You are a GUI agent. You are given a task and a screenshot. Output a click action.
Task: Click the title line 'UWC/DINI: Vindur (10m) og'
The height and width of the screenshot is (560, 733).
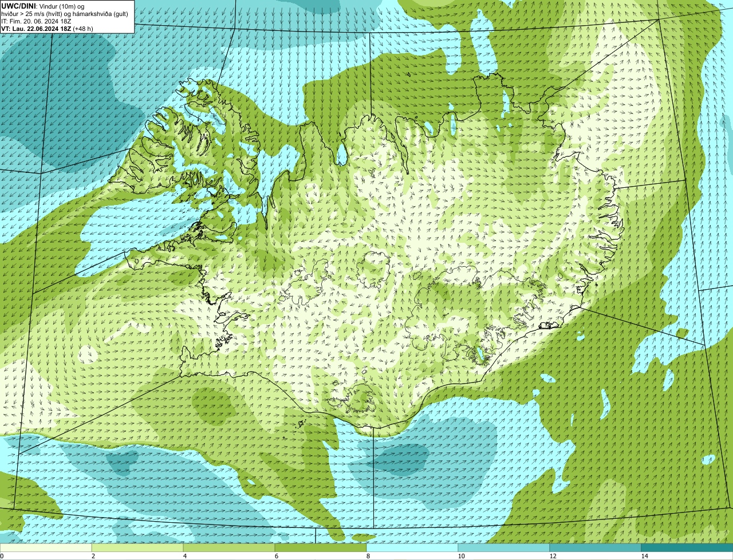pyautogui.click(x=43, y=6)
